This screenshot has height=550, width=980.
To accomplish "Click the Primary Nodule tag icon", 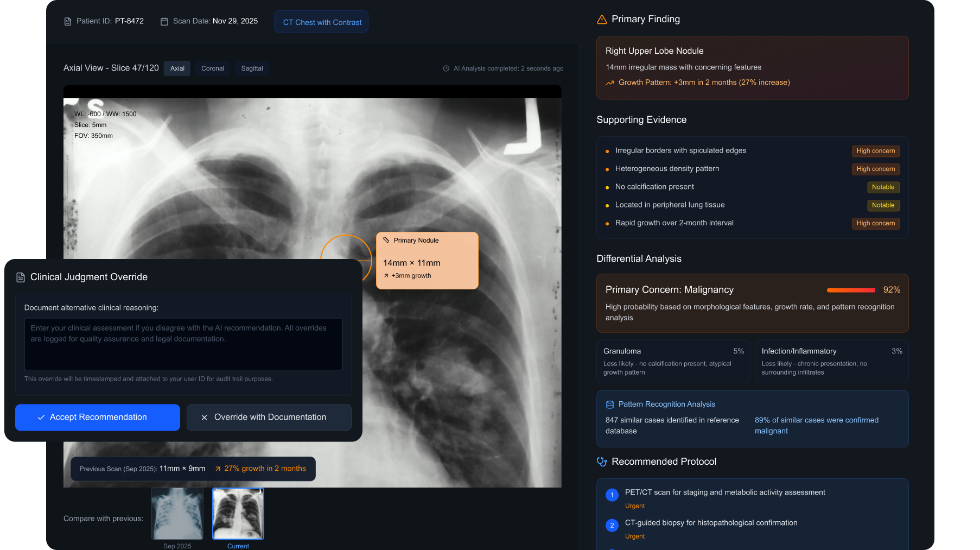I will 386,240.
